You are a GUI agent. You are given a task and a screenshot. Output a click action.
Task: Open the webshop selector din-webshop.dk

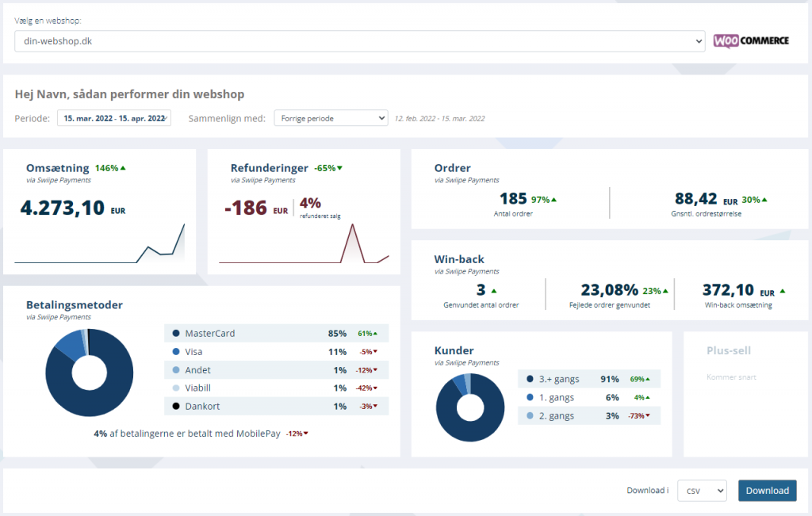click(359, 41)
